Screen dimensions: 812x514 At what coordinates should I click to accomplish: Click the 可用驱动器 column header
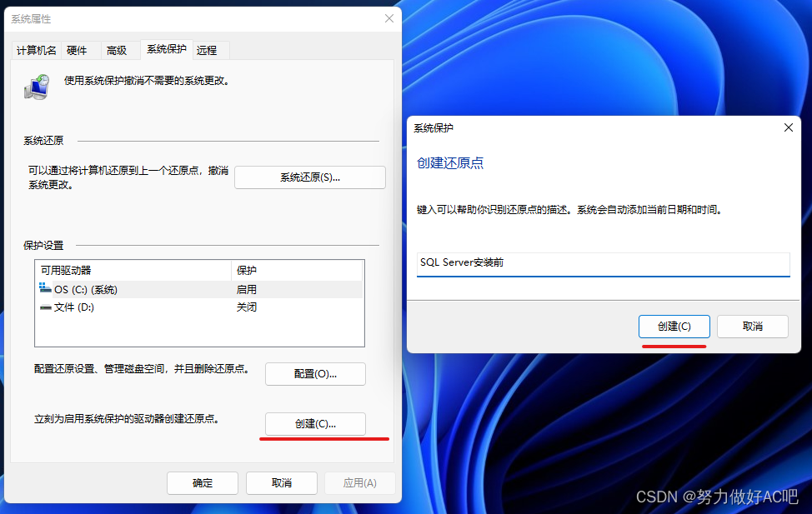pos(133,270)
